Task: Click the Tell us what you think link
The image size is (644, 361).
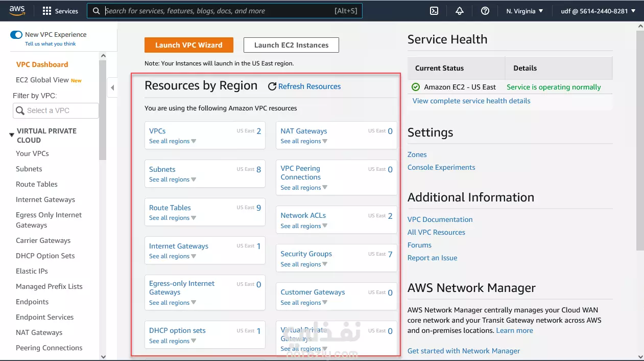Action: pyautogui.click(x=51, y=44)
